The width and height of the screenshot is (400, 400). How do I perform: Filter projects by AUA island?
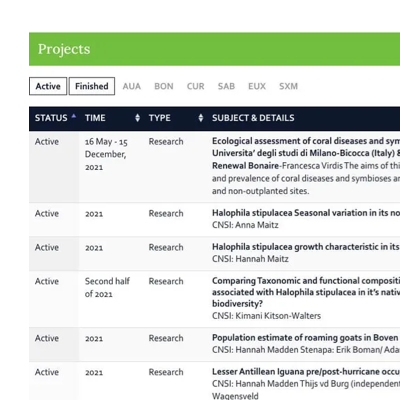[x=132, y=86]
